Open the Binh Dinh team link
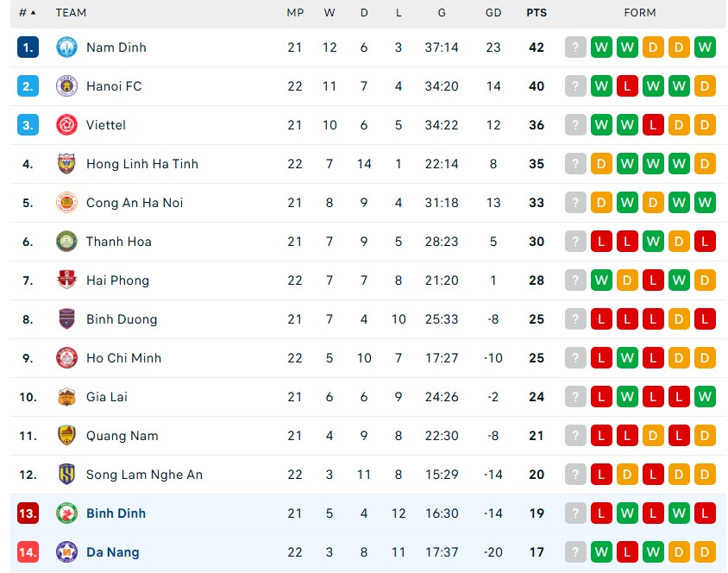This screenshot has height=573, width=728. (x=116, y=513)
